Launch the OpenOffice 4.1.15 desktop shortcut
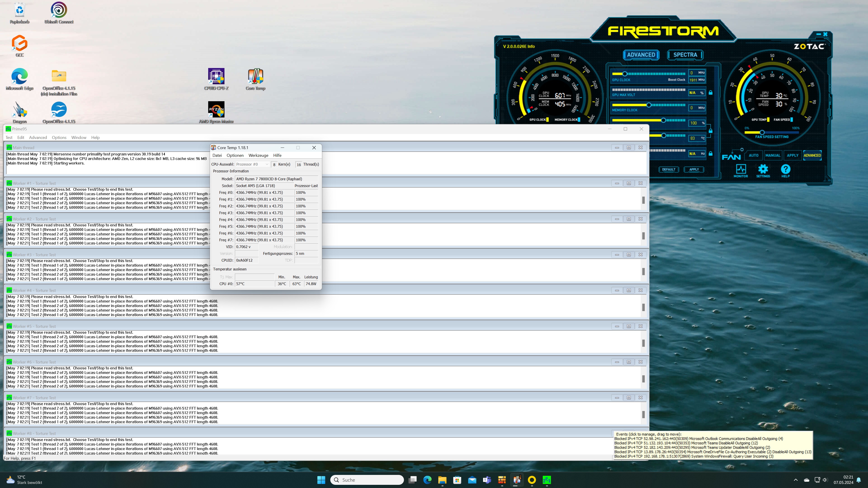The height and width of the screenshot is (488, 868). pos(59,113)
